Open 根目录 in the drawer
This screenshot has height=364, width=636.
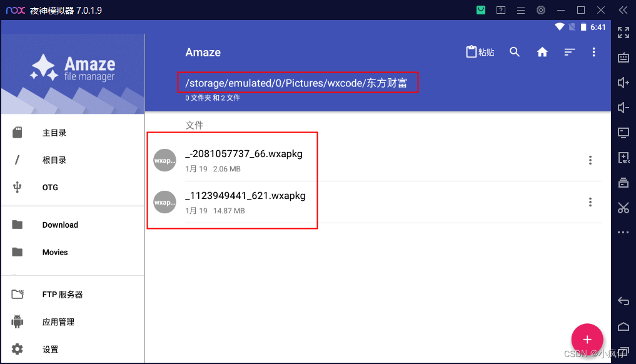coord(73,160)
